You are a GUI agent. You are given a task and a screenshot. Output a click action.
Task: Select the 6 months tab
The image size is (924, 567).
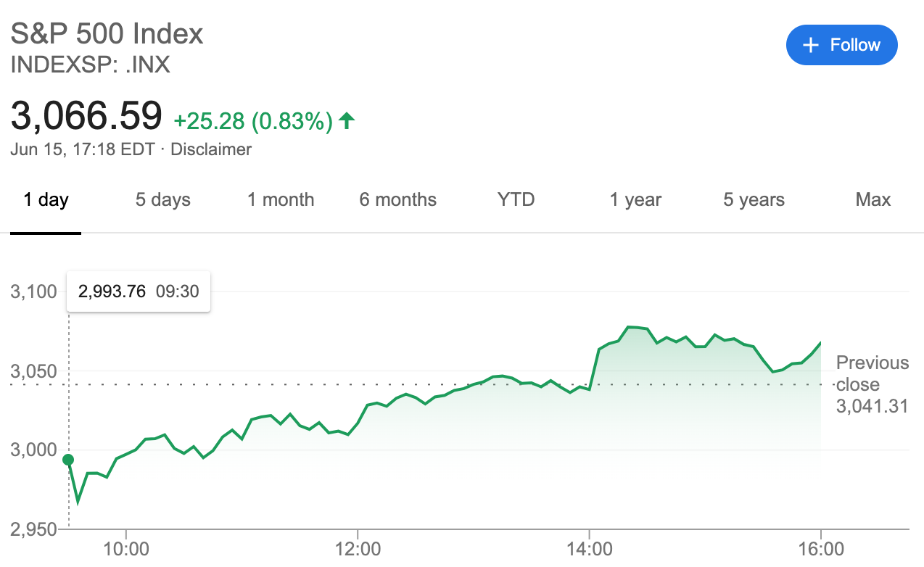click(x=398, y=200)
